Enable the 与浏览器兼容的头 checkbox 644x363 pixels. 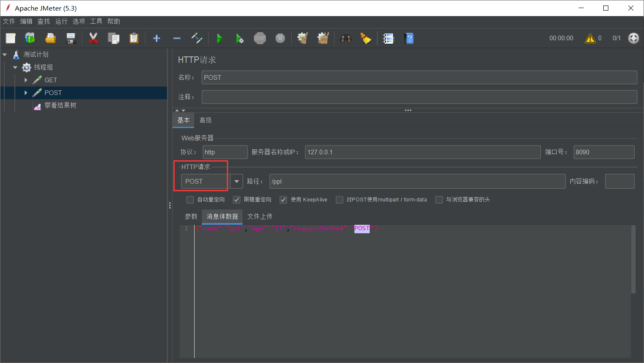pos(439,200)
